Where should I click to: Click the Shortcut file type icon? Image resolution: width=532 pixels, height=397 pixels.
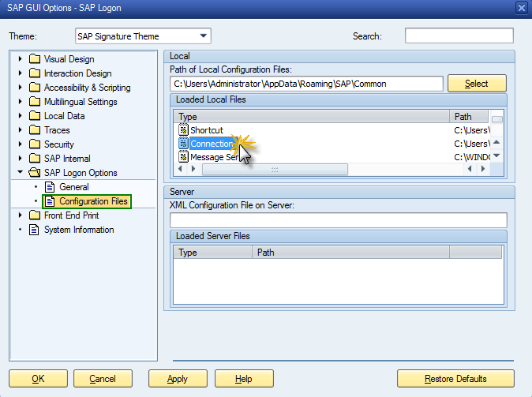click(x=183, y=130)
